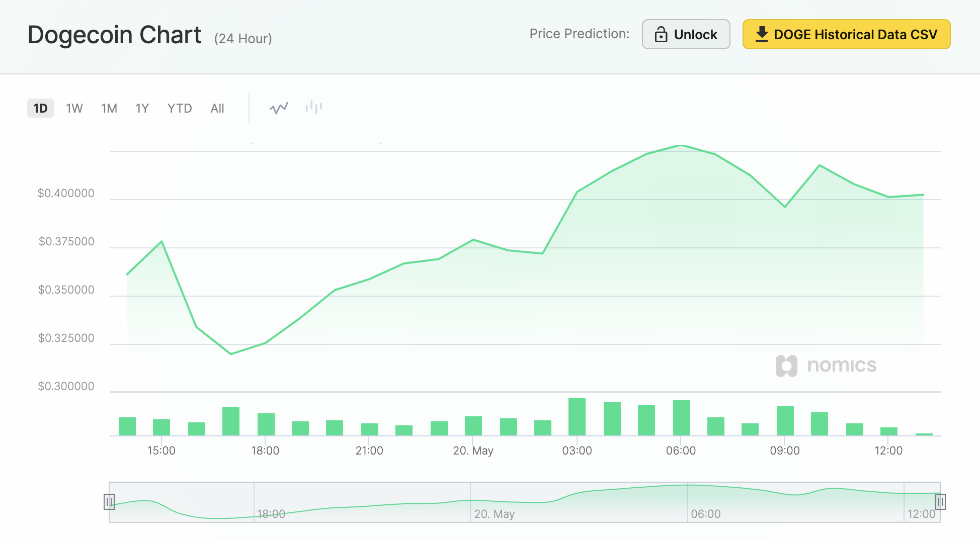Download DOGE Historical Data CSV
The image size is (980, 541).
(x=846, y=34)
